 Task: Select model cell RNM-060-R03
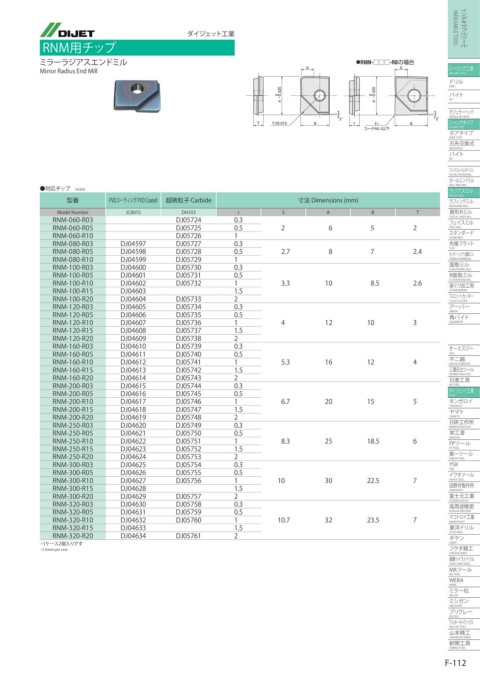(73, 220)
